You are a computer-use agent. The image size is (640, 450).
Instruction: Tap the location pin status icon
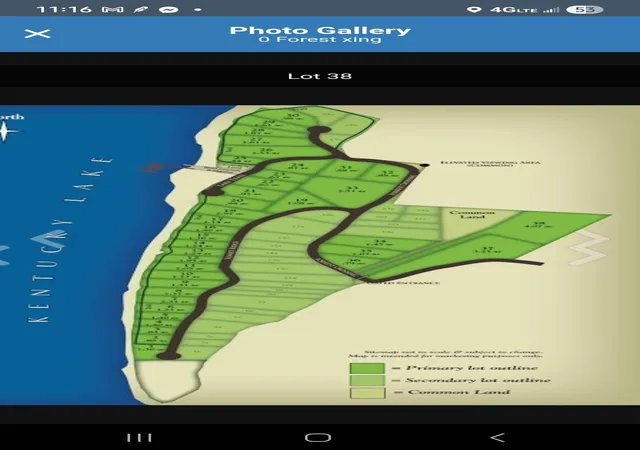(474, 9)
